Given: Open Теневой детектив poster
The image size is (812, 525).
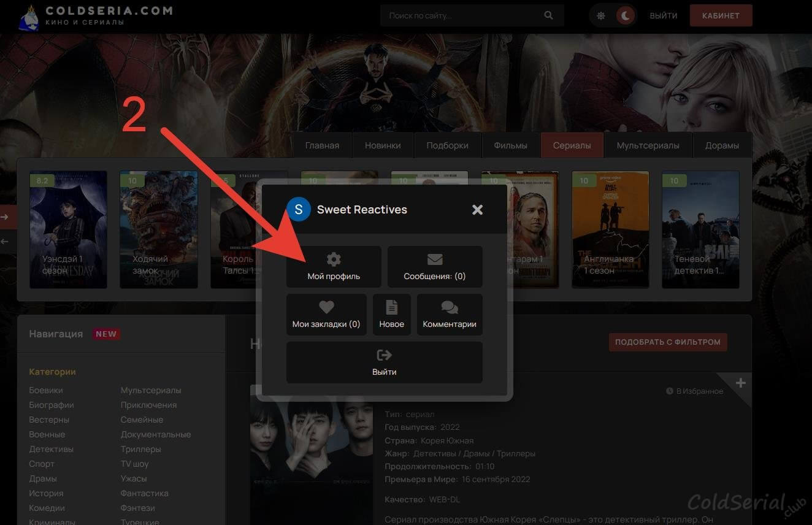Looking at the screenshot, I should [700, 229].
